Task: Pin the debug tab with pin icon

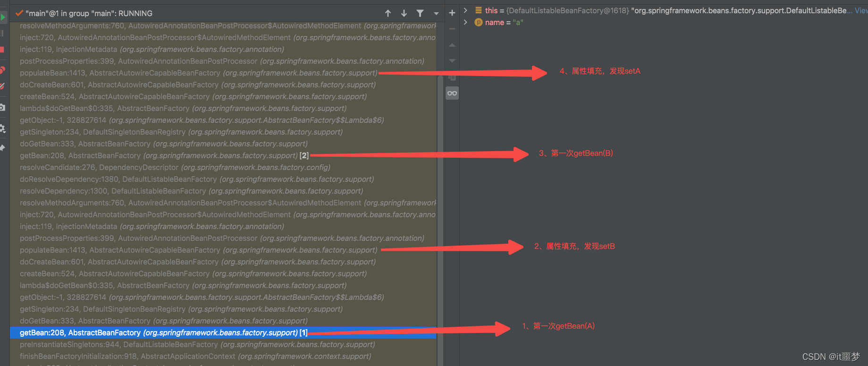Action: click(x=2, y=148)
